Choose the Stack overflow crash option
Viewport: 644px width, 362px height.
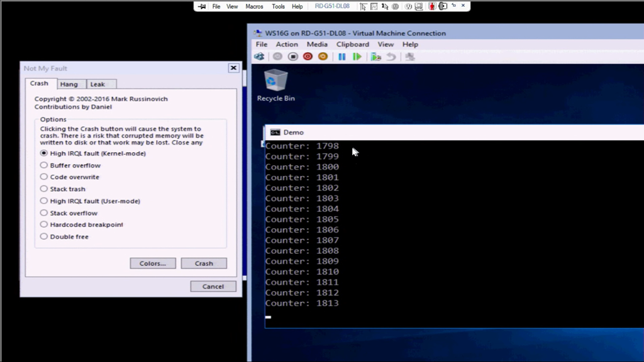(x=44, y=213)
